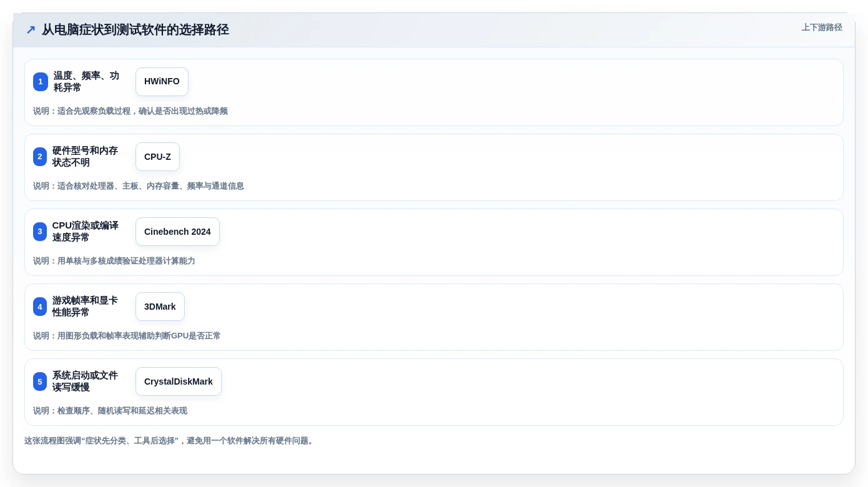This screenshot has height=487, width=868.
Task: Click the arrow icon beside the title
Action: point(31,30)
